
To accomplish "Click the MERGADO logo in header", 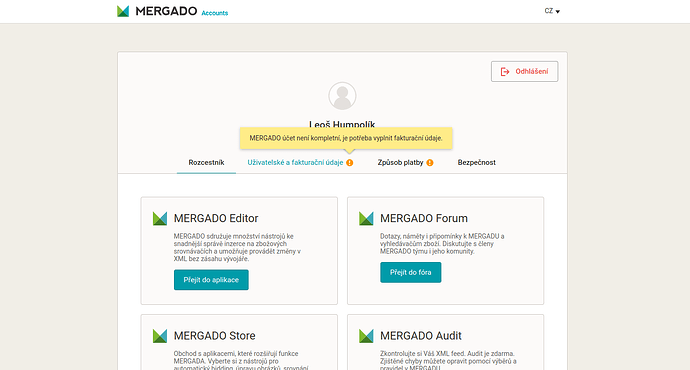I will [157, 11].
